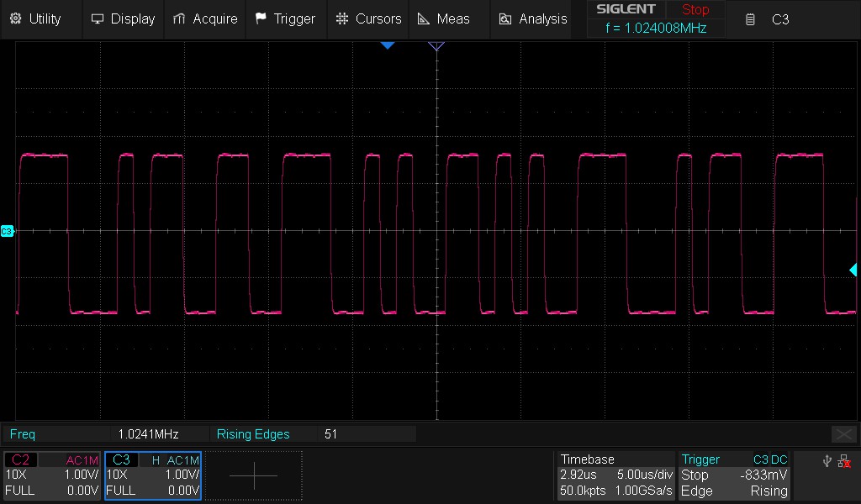Click Stop to resume acquisition
This screenshot has width=861, height=504.
click(695, 9)
